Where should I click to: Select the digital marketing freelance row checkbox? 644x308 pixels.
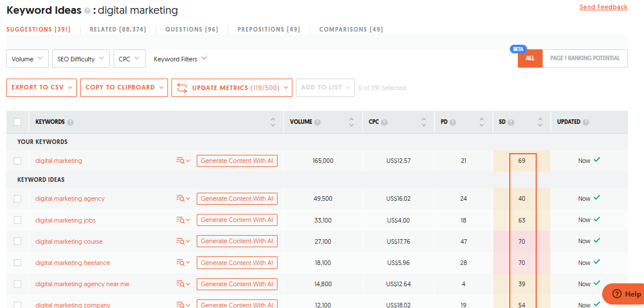tap(17, 263)
